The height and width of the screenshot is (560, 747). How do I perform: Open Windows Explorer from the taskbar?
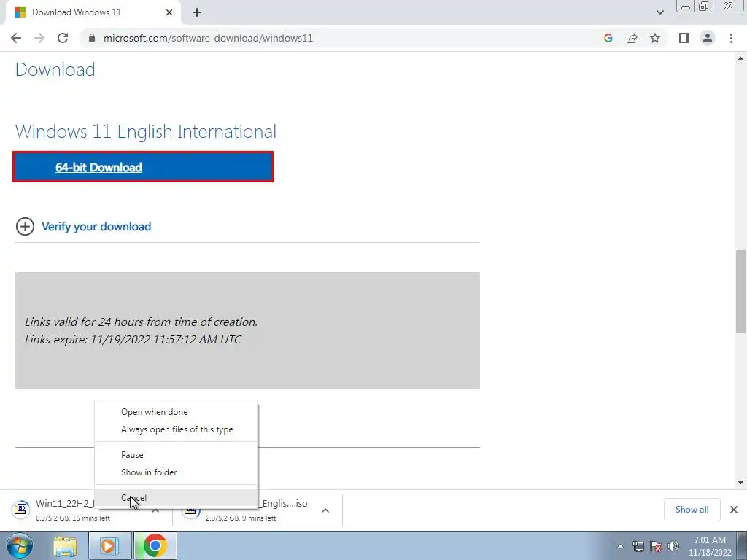pos(65,546)
